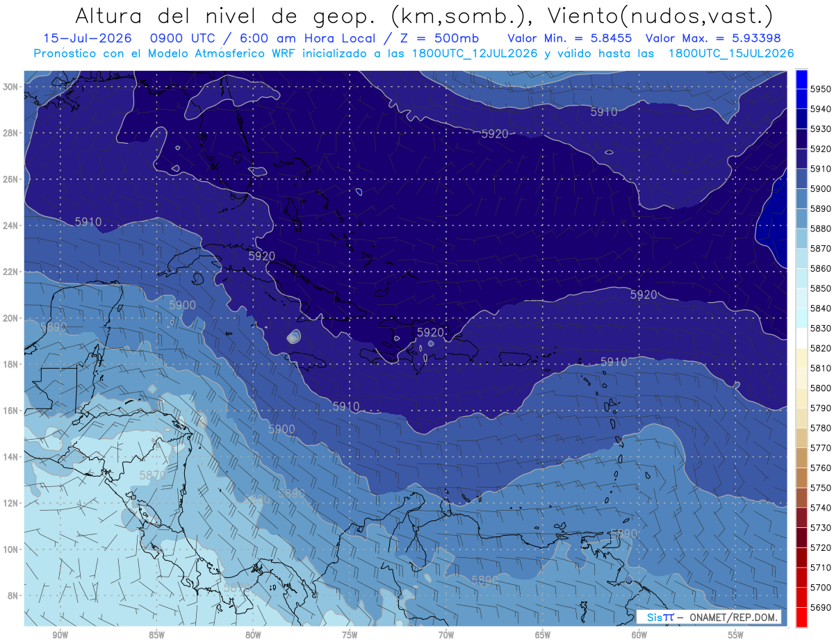The height and width of the screenshot is (644, 834).
Task: Click the 5750 value on the color scale
Action: click(821, 488)
